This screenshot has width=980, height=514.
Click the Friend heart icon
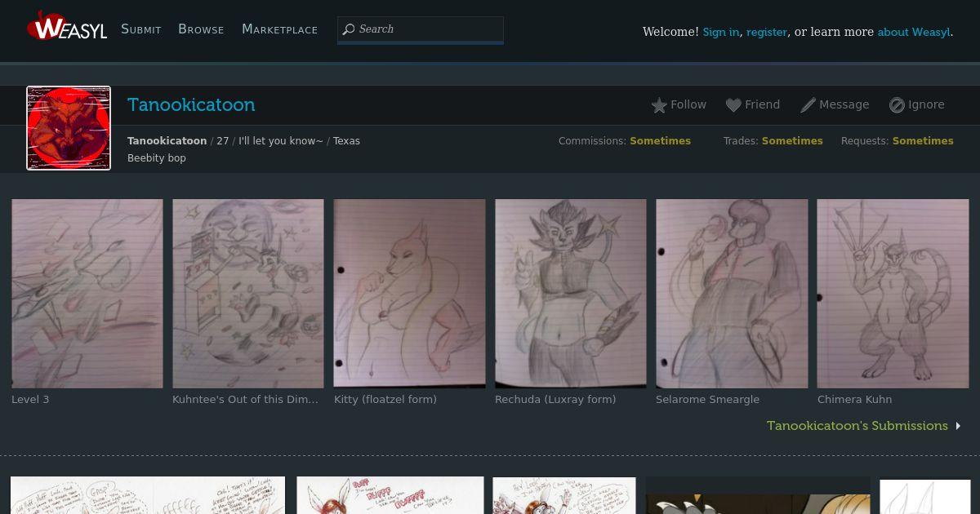(x=733, y=105)
